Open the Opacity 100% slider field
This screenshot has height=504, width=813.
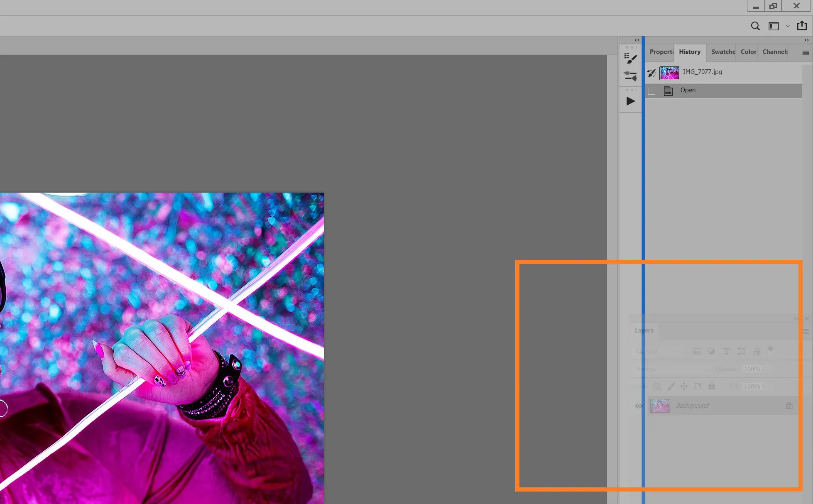(752, 369)
